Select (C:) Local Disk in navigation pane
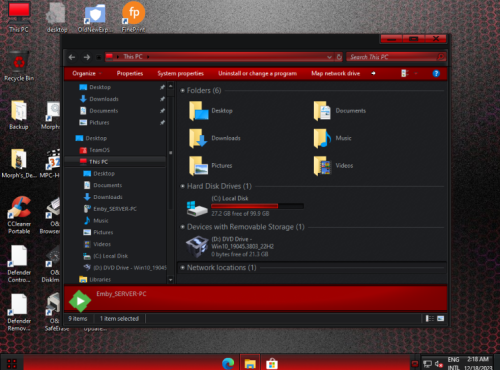 (x=105, y=256)
